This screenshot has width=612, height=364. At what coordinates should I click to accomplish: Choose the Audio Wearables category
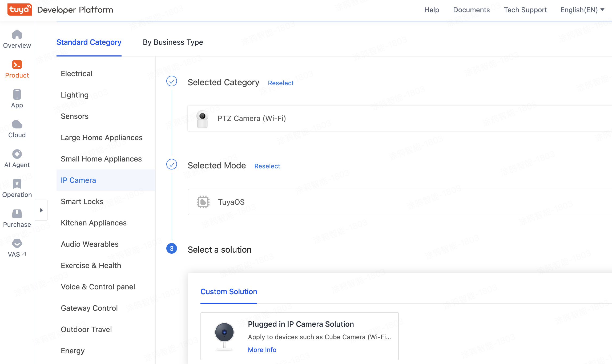106,244
